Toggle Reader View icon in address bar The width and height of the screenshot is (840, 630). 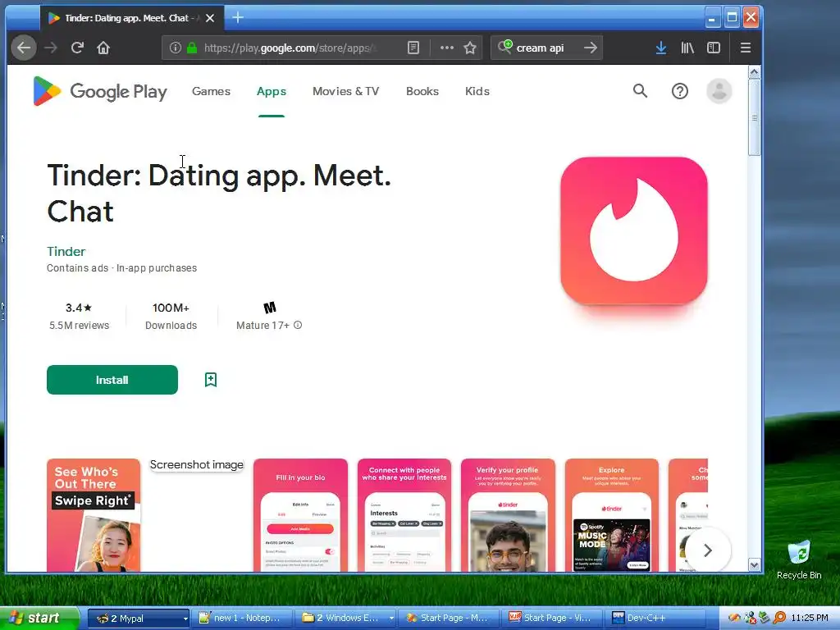413,48
